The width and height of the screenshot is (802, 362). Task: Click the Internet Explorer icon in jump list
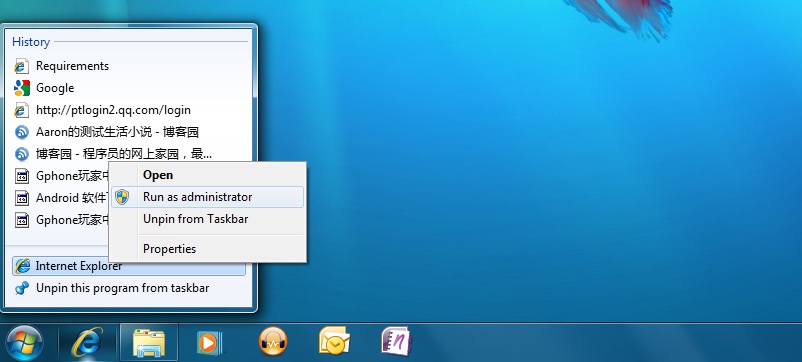tap(22, 266)
